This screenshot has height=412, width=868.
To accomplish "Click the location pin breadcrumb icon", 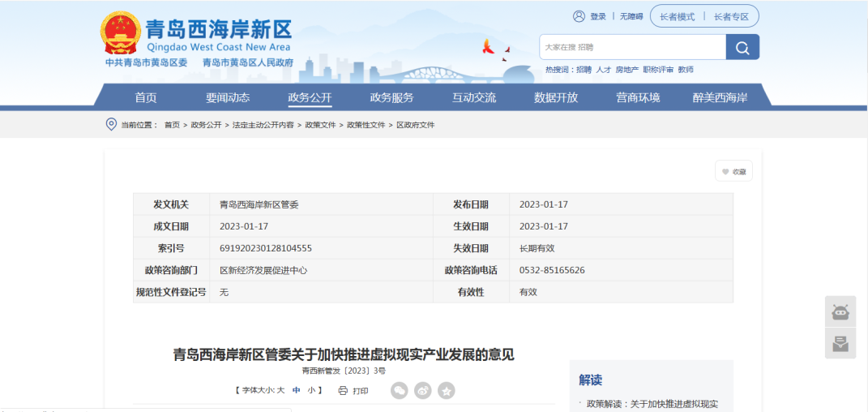I will coord(111,124).
